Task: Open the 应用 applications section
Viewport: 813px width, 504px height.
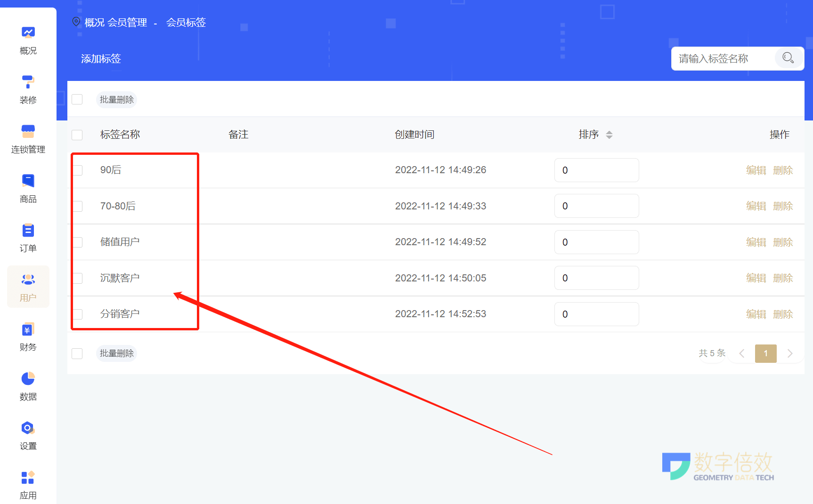Action: coord(28,485)
